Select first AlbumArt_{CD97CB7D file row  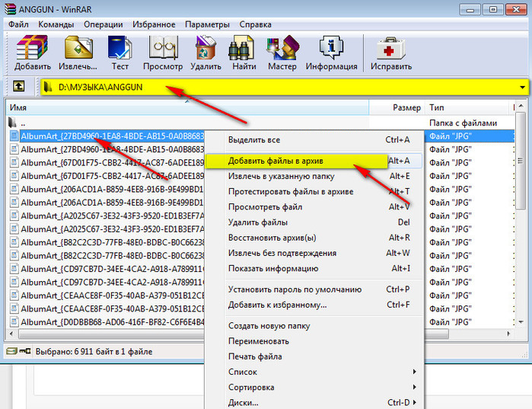(106, 269)
